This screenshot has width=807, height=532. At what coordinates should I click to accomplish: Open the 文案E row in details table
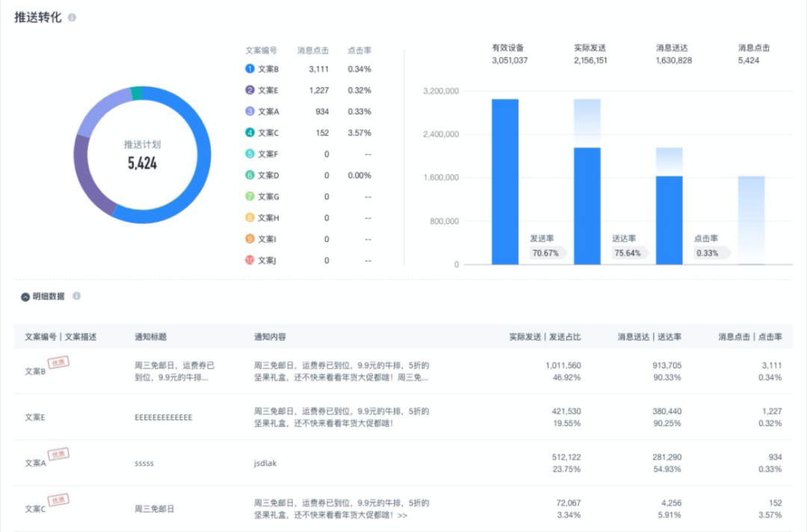tap(35, 418)
